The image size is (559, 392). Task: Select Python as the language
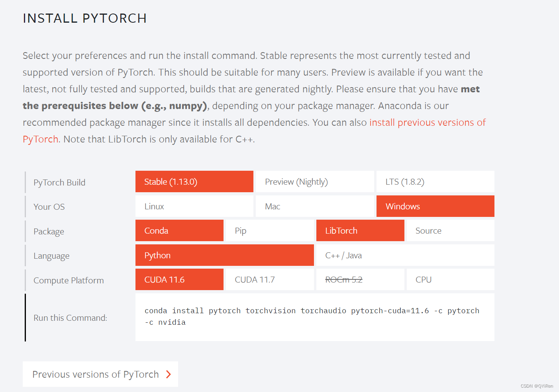[x=225, y=255]
